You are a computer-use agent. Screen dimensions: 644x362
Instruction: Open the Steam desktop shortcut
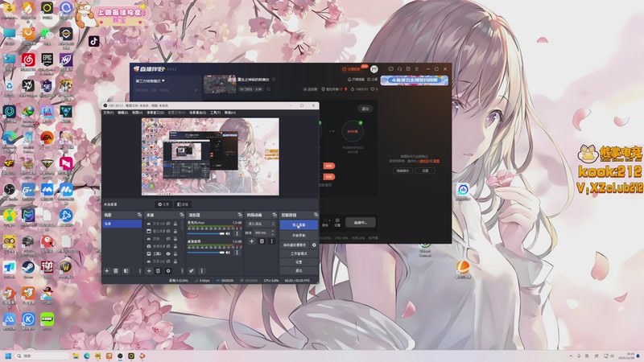28,268
